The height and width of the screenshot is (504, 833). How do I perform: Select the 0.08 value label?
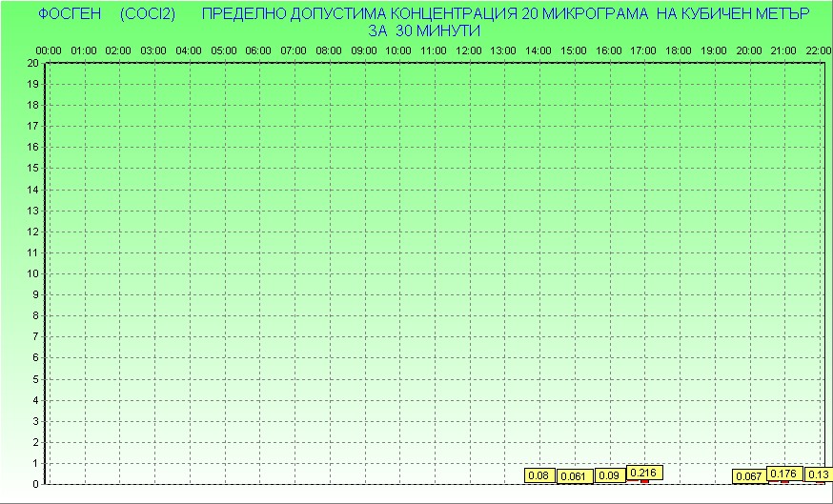538,475
